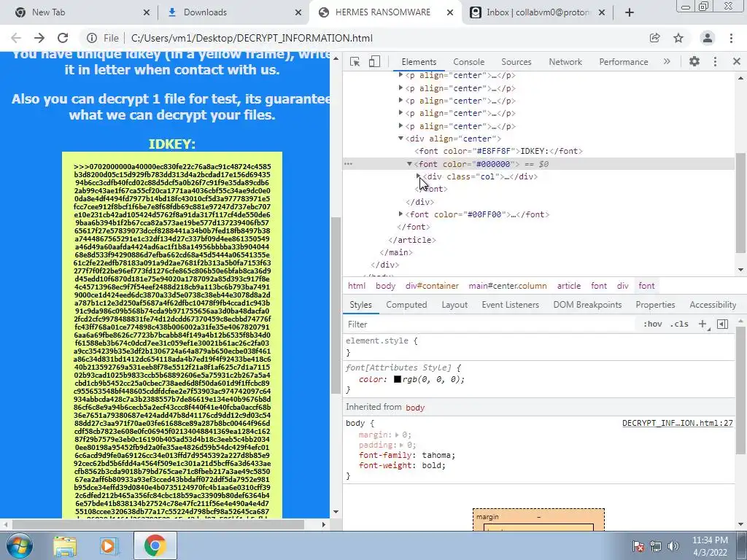Click the share page icon

(654, 38)
